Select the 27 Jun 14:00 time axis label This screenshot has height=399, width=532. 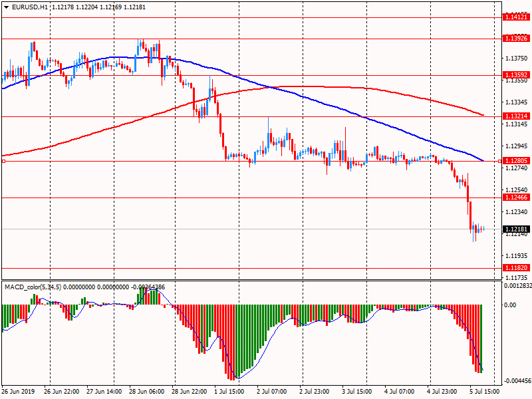coord(104,391)
